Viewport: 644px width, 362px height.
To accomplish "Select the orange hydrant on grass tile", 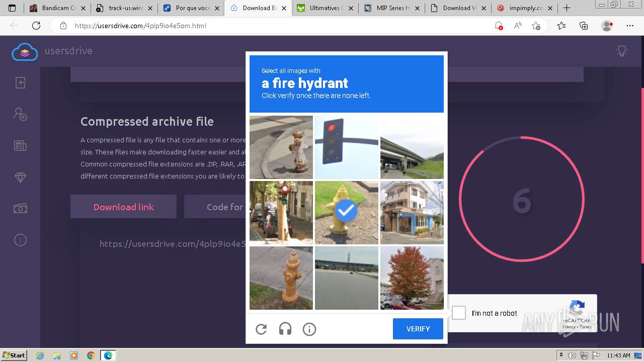I will pos(281,278).
